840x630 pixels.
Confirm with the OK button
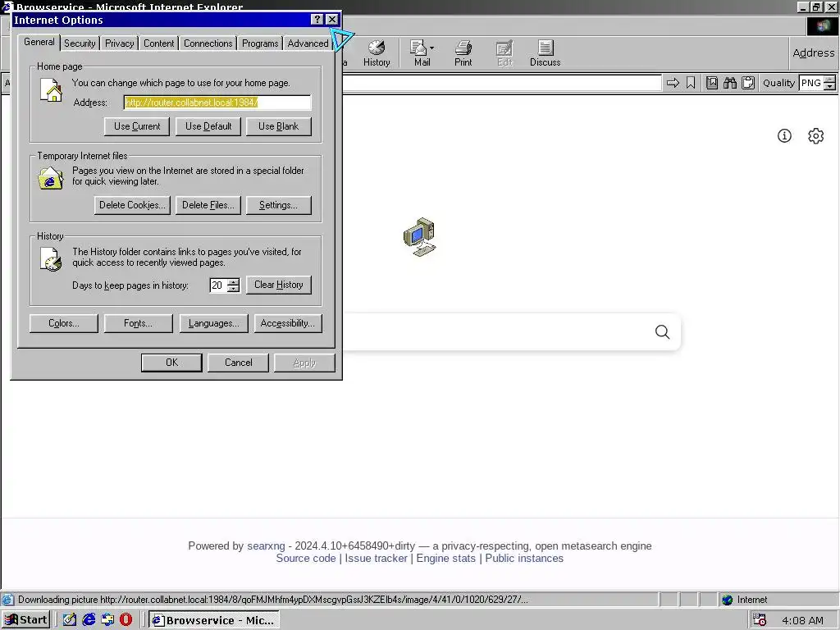[x=171, y=363]
